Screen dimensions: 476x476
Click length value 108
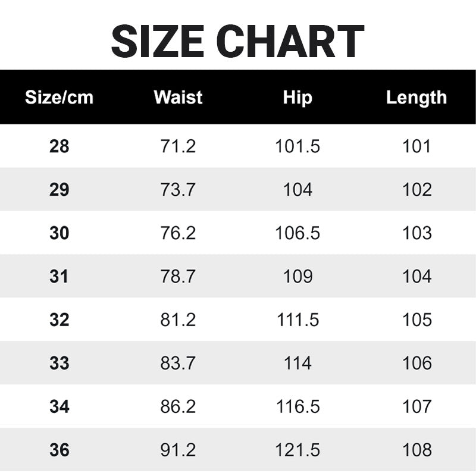pos(416,450)
